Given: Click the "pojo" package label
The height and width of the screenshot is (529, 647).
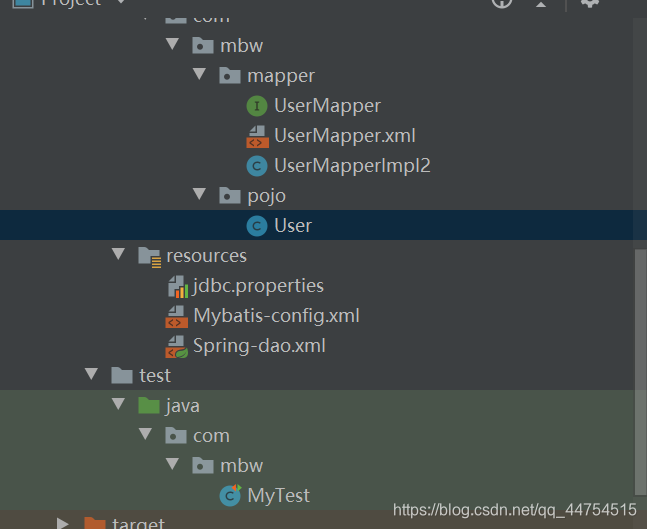Looking at the screenshot, I should 267,196.
